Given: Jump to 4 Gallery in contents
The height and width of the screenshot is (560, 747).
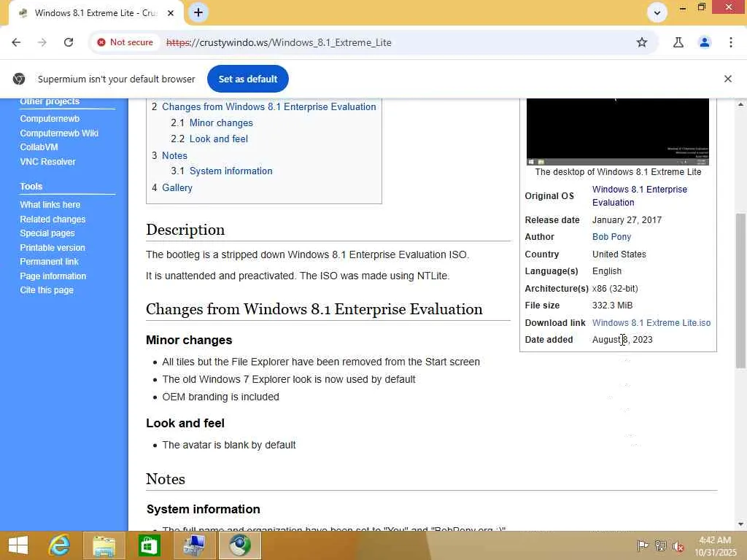Looking at the screenshot, I should (x=177, y=187).
